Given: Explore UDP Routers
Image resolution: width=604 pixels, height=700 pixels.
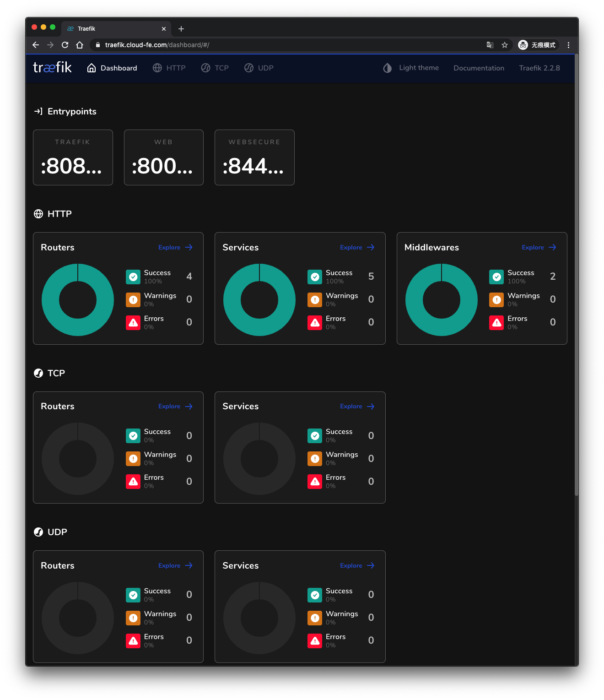Looking at the screenshot, I should coord(175,565).
